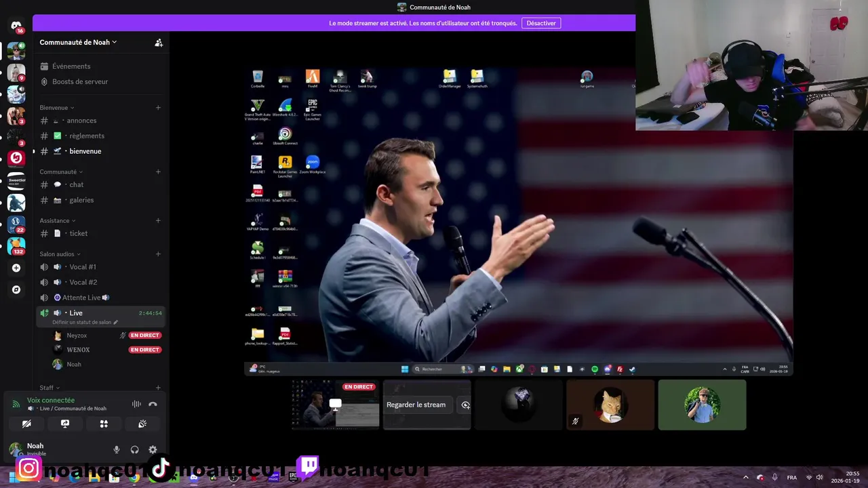
Task: Open Noah user profile avatar
Action: click(x=15, y=449)
